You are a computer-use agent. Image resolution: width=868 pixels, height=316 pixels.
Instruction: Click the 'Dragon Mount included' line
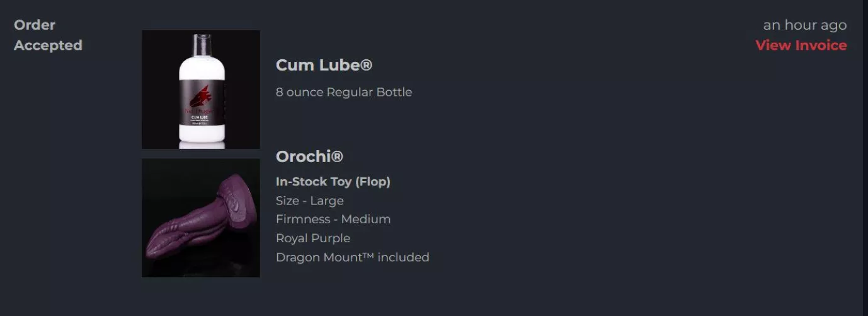(x=353, y=257)
